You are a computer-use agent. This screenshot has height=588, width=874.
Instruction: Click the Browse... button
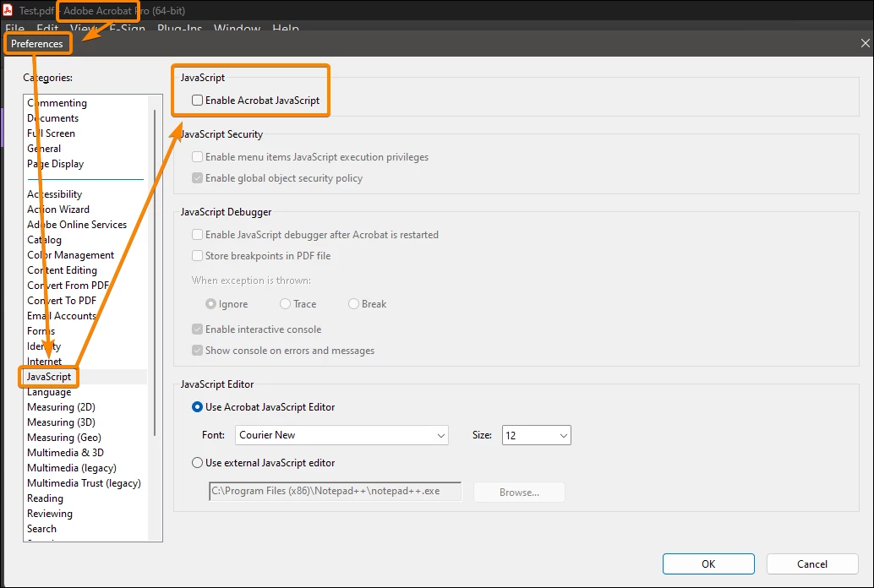pos(519,493)
